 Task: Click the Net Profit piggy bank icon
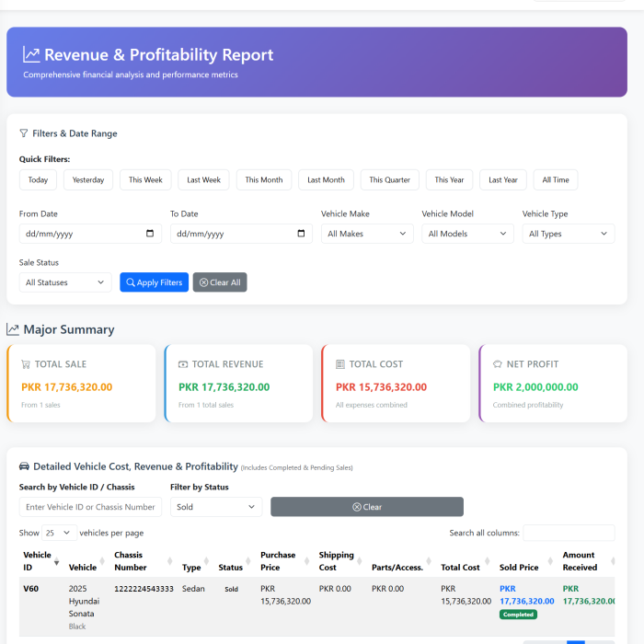[x=498, y=364]
